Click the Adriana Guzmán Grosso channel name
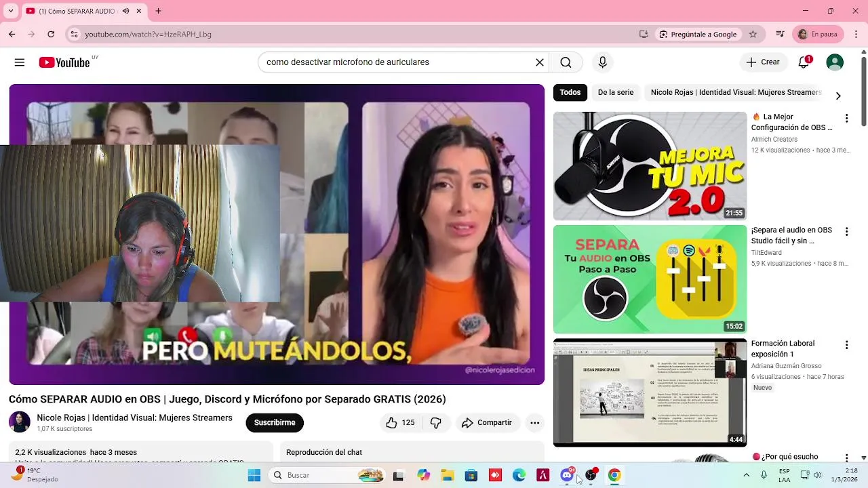 coord(786,365)
